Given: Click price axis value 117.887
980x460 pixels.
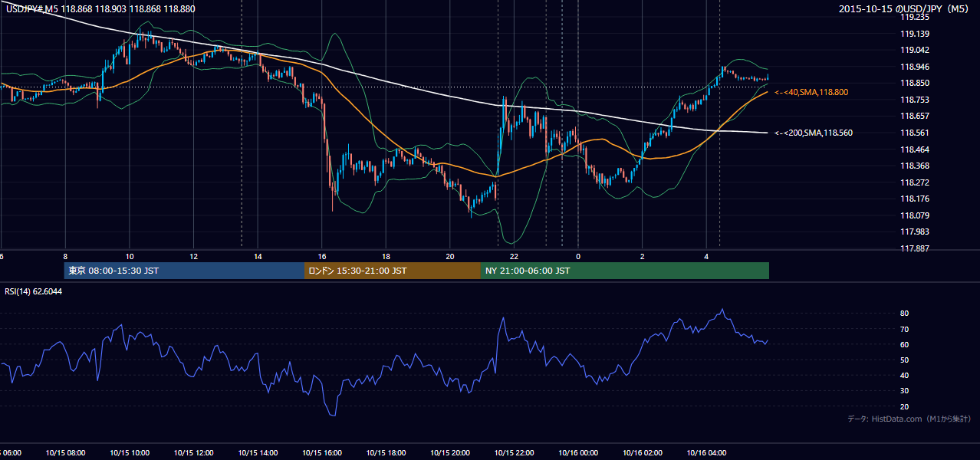Looking at the screenshot, I should tap(915, 248).
